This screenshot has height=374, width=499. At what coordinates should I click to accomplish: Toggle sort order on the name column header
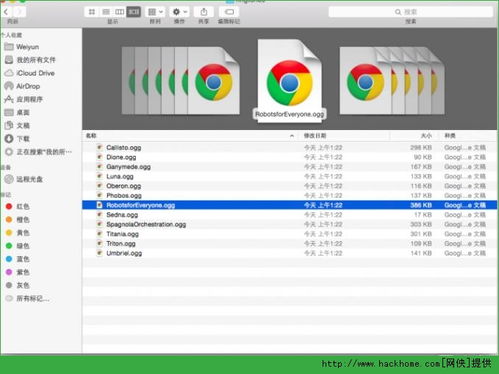click(x=190, y=135)
